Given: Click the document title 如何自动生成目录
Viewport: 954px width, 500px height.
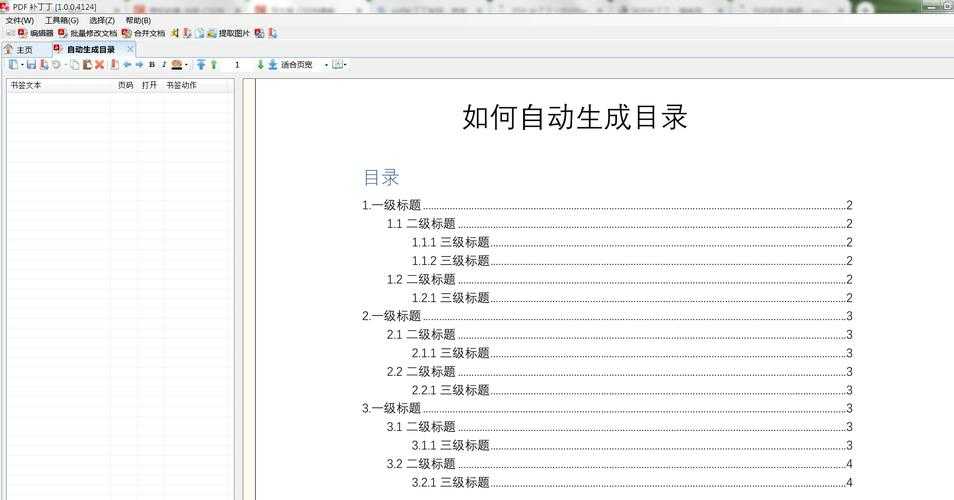Looking at the screenshot, I should pos(575,117).
